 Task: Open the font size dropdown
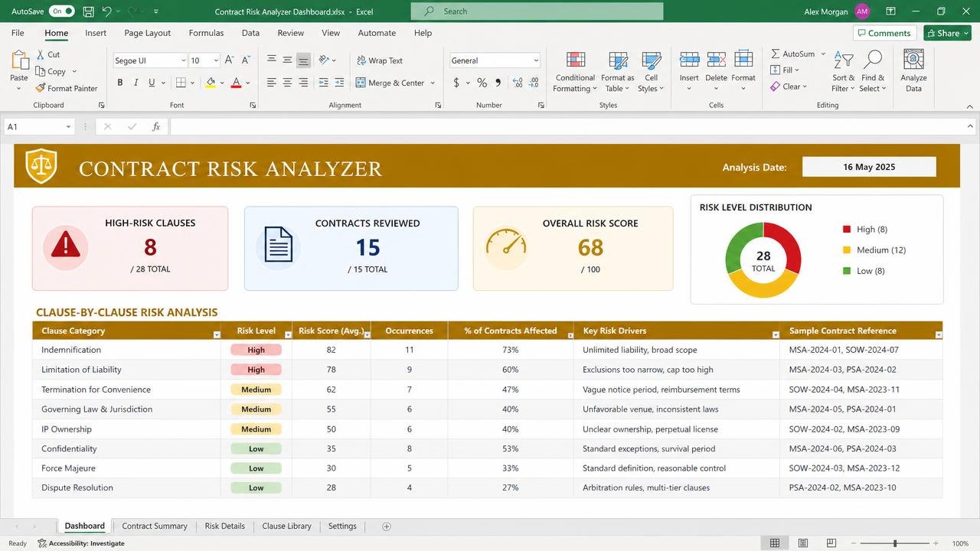click(217, 60)
